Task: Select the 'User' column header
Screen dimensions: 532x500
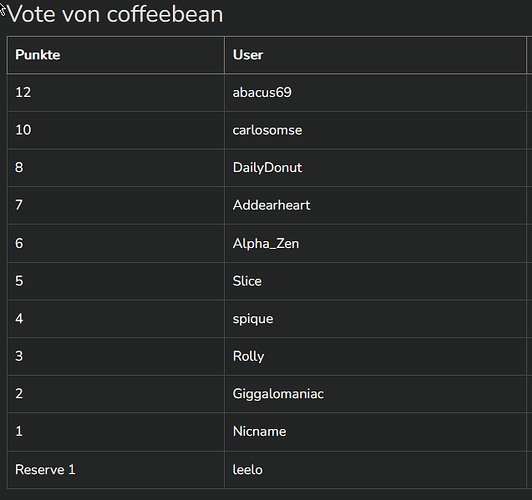Action: pyautogui.click(x=248, y=55)
